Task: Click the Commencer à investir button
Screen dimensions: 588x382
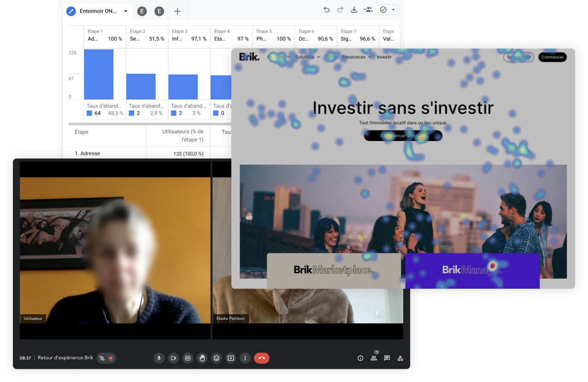Action: 403,135
